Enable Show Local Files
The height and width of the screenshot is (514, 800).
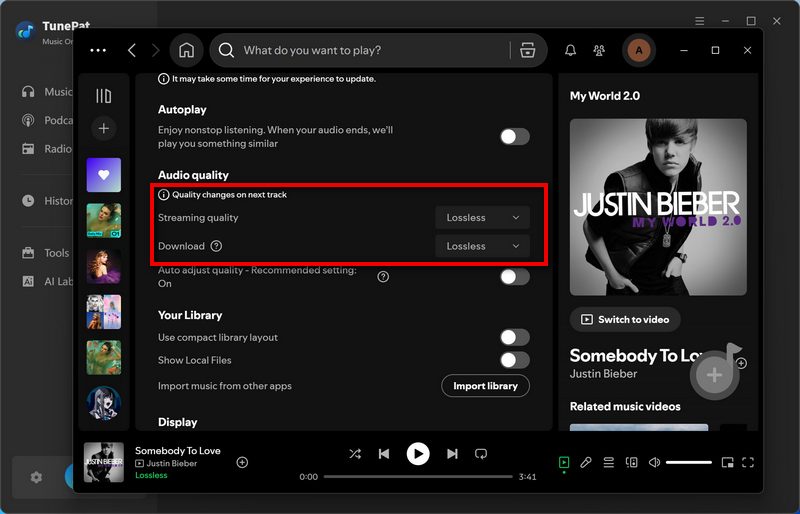click(x=515, y=360)
